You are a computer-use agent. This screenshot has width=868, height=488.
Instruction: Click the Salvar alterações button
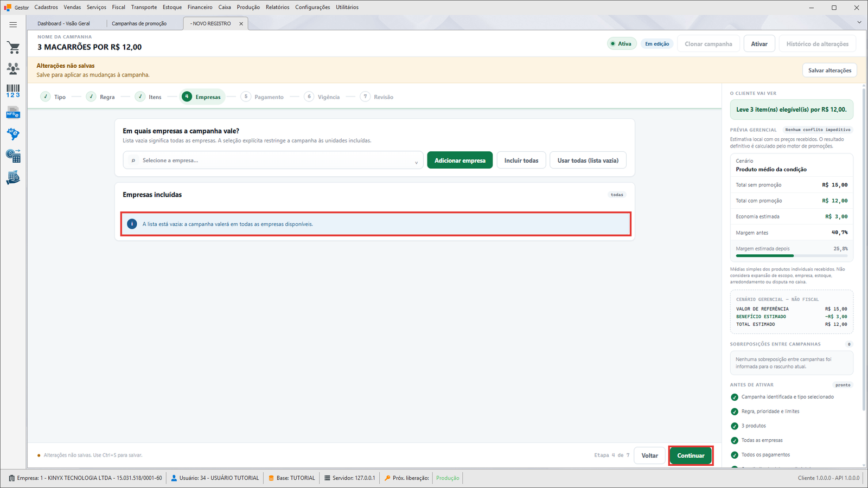click(829, 70)
